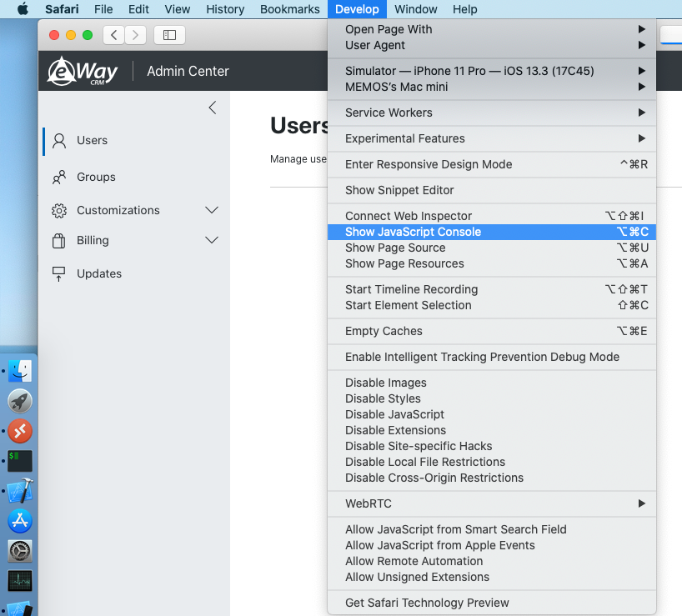
Task: Open the App Store from the Dock
Action: (20, 521)
